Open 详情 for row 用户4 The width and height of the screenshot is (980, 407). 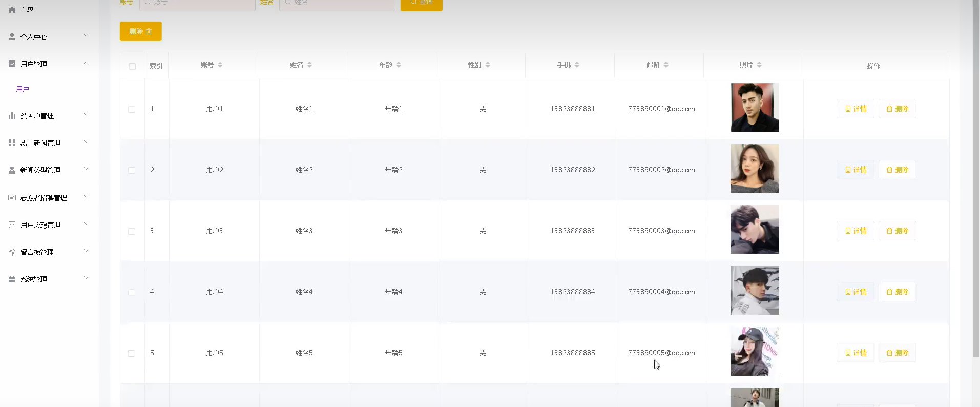click(856, 292)
